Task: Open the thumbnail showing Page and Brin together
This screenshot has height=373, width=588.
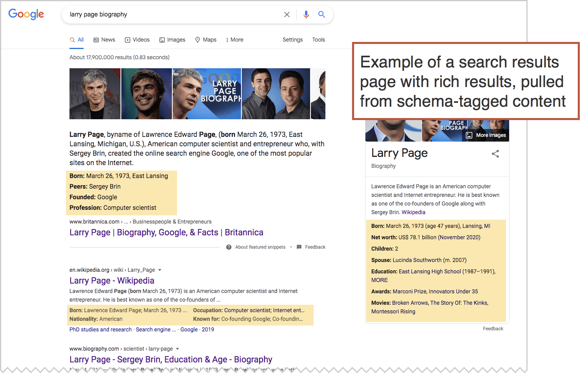Action: [x=276, y=94]
